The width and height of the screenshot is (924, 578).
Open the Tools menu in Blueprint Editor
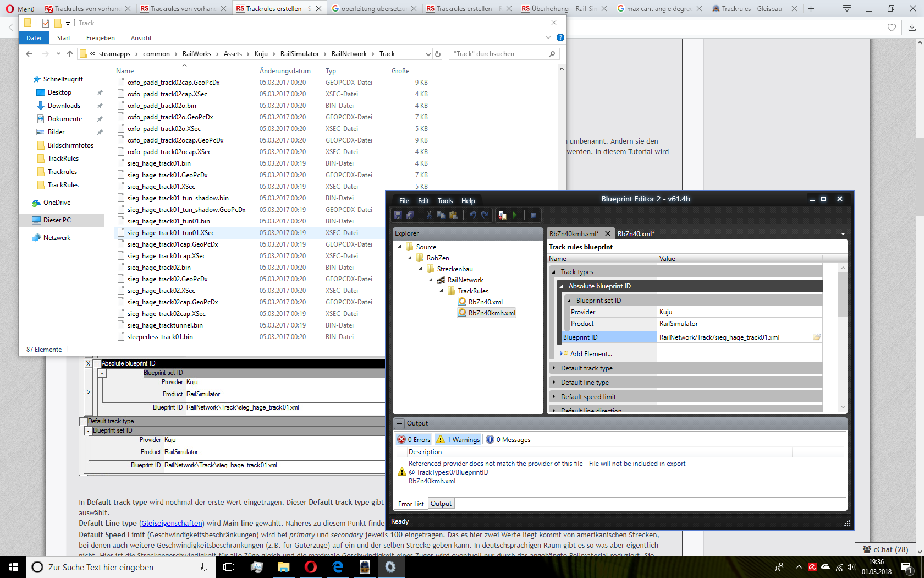click(445, 201)
